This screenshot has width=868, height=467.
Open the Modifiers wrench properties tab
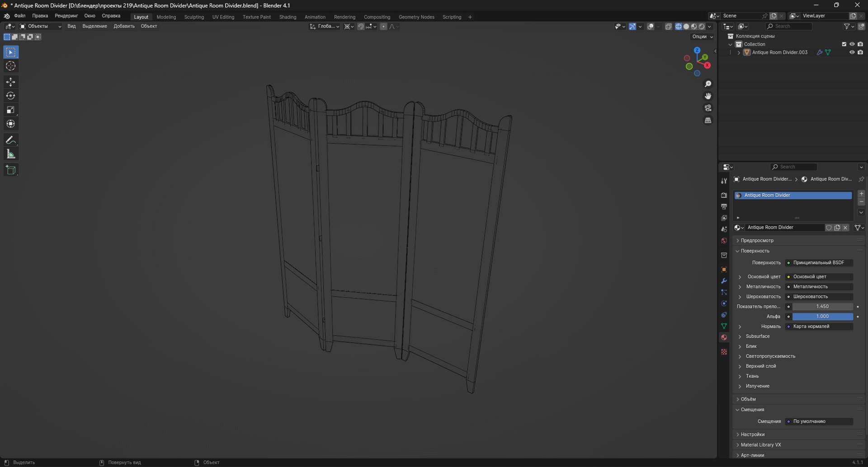coord(724,281)
